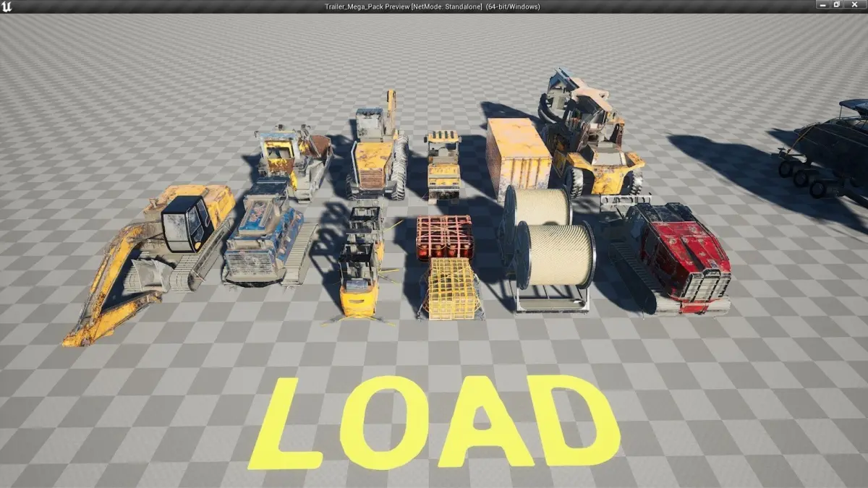The width and height of the screenshot is (868, 488).
Task: Click the yellow LOAD floor text
Action: pyautogui.click(x=434, y=423)
